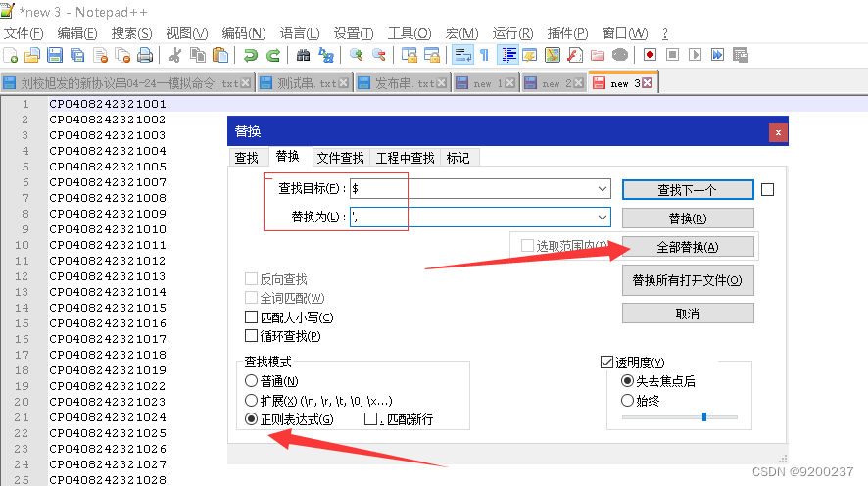Select 始终 transparency option
The image size is (868, 486).
coord(627,400)
